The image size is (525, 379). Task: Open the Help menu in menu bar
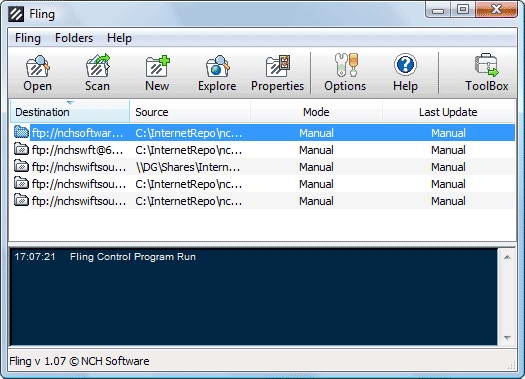click(x=119, y=38)
